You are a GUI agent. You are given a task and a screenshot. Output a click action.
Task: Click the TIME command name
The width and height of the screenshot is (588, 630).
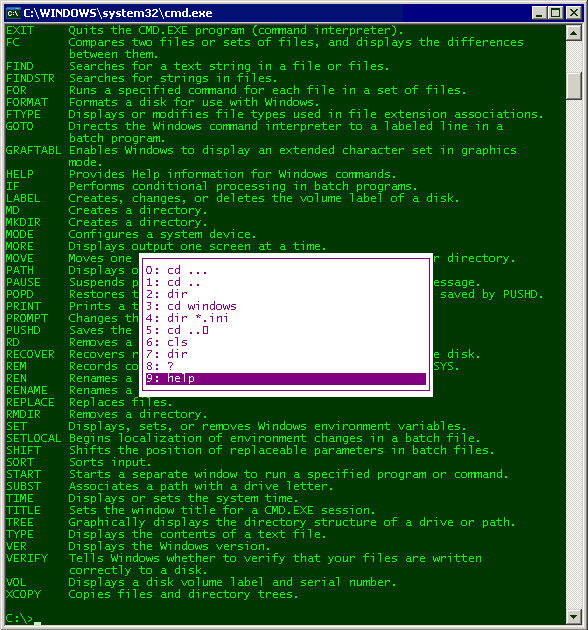[x=20, y=499]
